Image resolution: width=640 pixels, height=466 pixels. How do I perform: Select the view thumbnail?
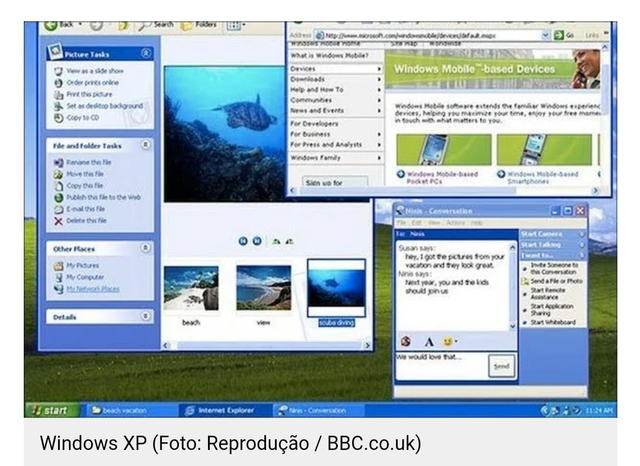coord(264,288)
